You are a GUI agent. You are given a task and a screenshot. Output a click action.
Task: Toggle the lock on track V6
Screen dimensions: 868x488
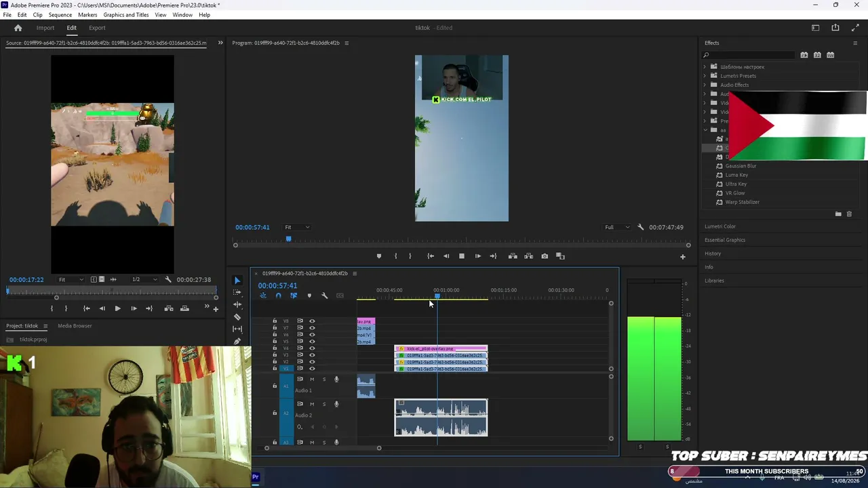pos(275,335)
